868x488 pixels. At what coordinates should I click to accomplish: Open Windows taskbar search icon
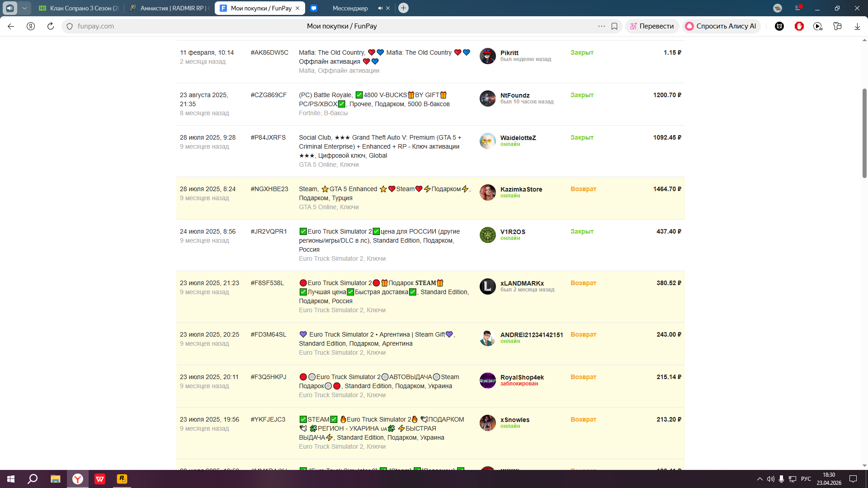(x=33, y=479)
